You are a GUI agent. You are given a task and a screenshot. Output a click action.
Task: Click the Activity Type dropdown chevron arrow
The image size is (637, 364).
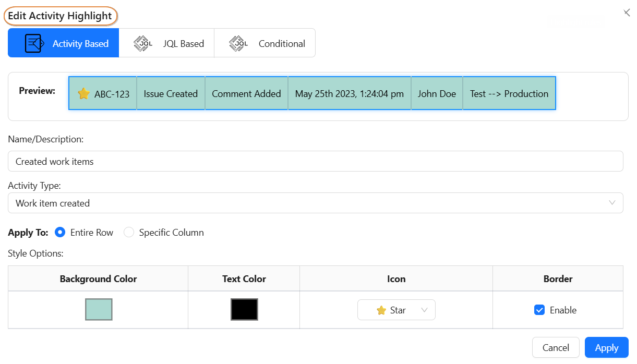pos(612,203)
